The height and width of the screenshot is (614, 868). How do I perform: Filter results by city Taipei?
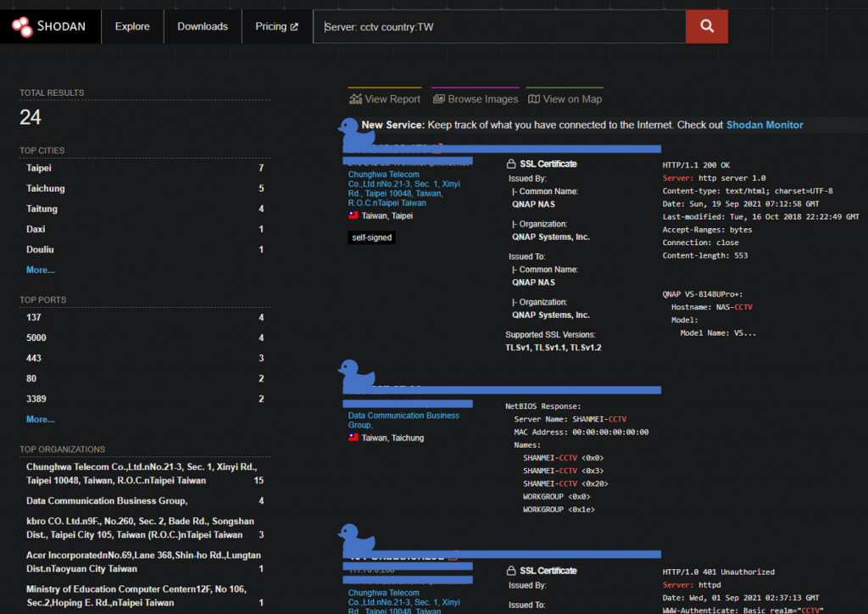pos(145,168)
